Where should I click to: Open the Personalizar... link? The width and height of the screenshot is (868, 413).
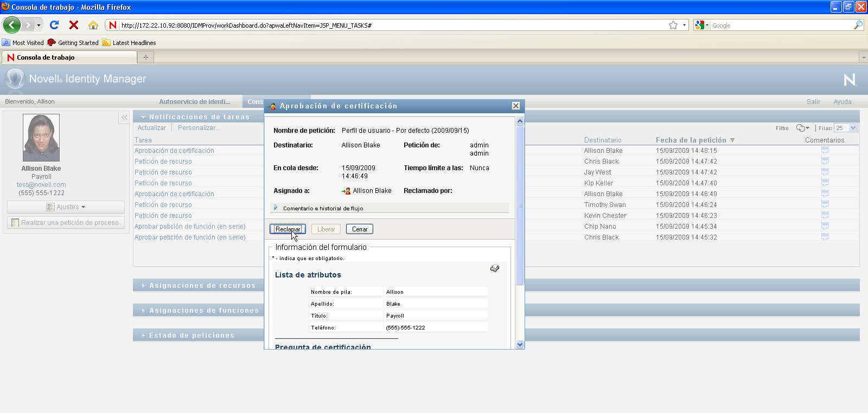tap(199, 128)
